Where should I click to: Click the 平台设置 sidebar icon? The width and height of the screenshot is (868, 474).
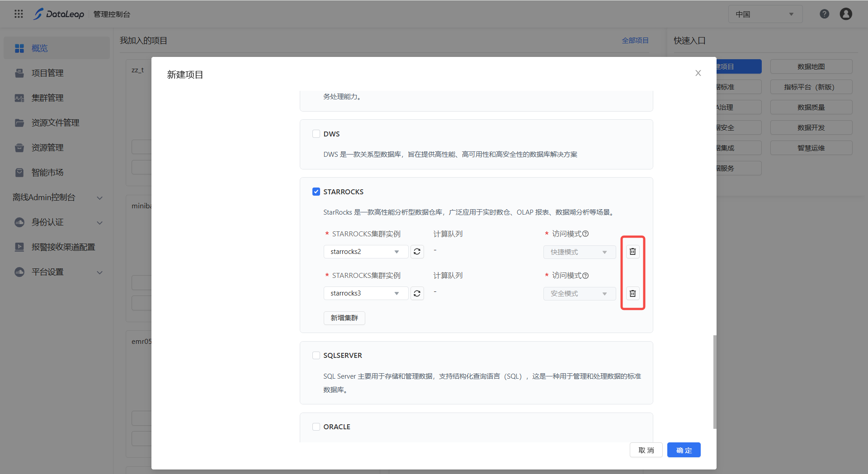pyautogui.click(x=19, y=272)
